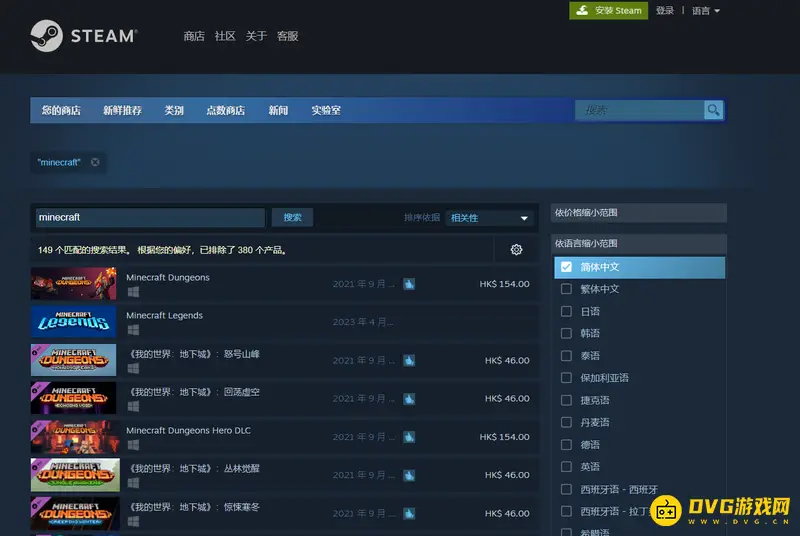This screenshot has height=536, width=800.
Task: Click the Steam logo in header
Action: pos(82,36)
